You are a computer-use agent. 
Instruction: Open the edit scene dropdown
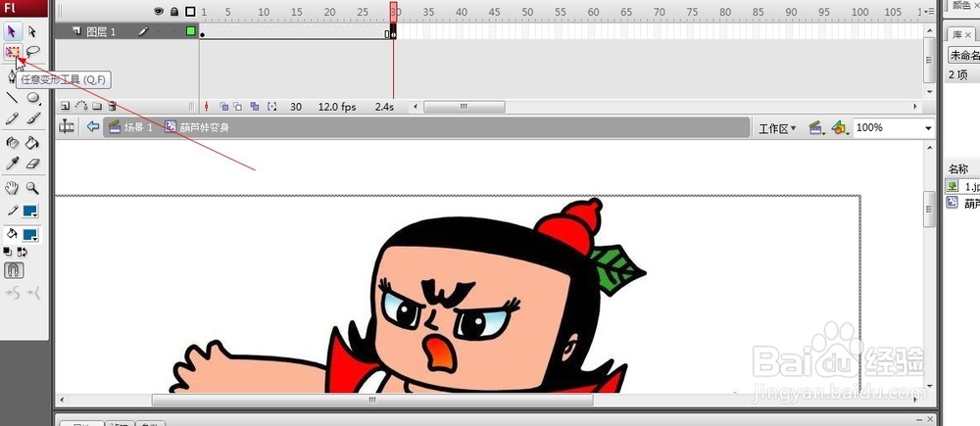816,128
